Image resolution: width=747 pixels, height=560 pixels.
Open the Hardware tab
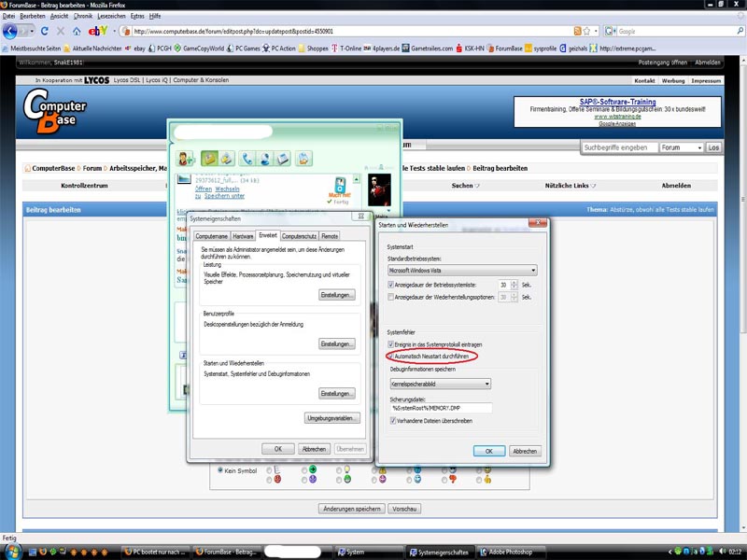coord(243,236)
